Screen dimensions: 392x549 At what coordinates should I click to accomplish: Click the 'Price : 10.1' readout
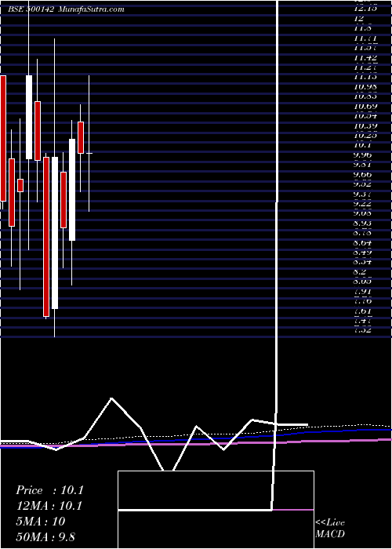[x=49, y=490]
